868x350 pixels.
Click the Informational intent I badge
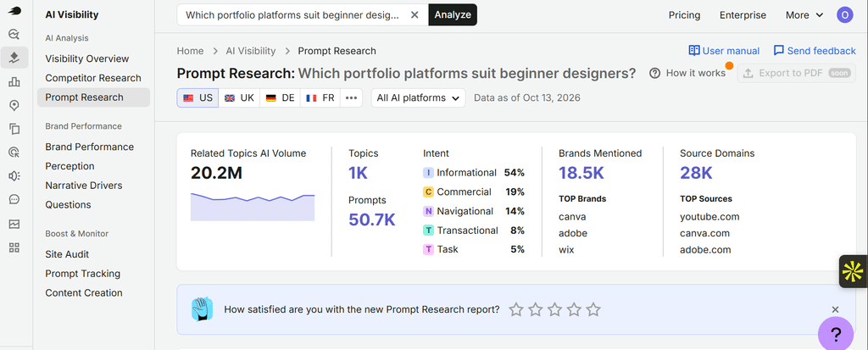[428, 173]
